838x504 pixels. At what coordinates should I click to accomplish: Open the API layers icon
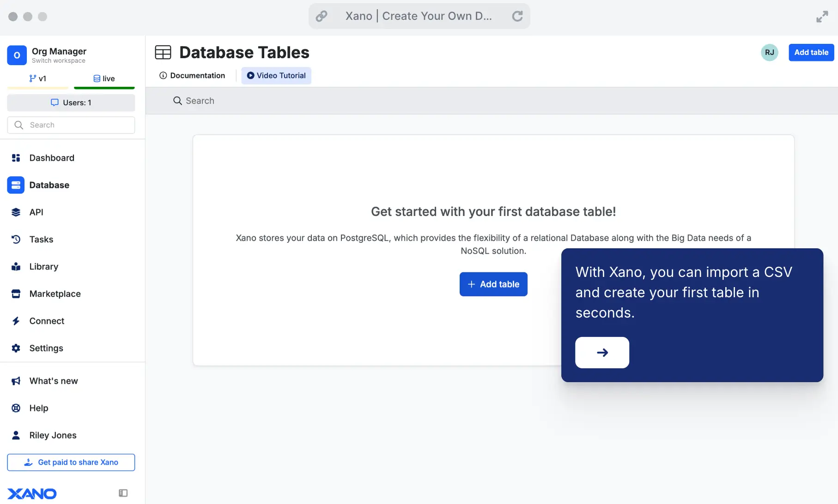(x=16, y=212)
